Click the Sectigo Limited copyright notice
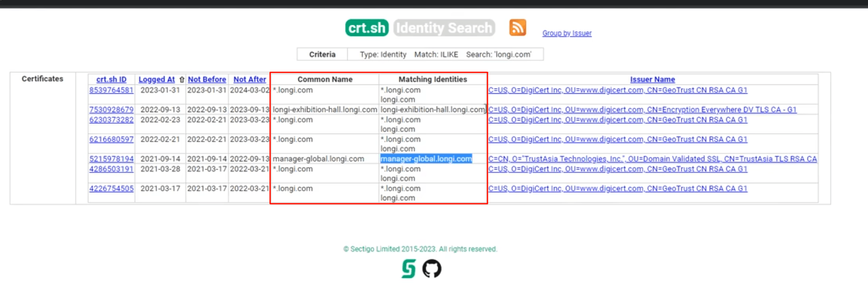Screen dimensions: 868x283 [x=420, y=249]
